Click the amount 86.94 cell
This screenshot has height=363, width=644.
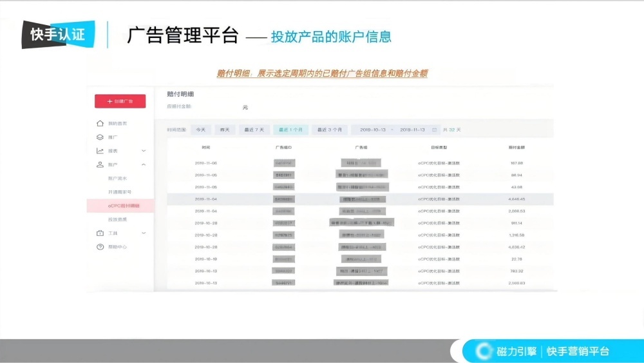(x=516, y=175)
